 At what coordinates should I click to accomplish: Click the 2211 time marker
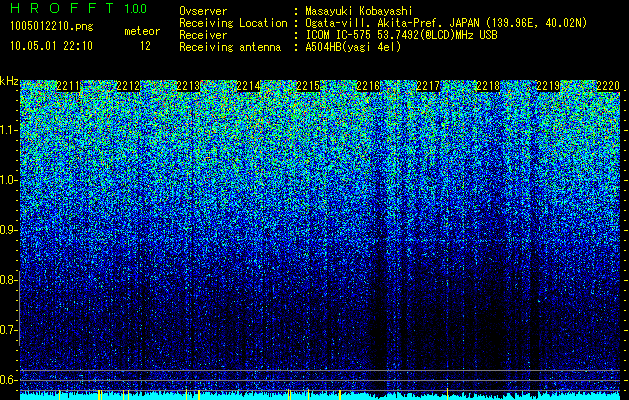(x=68, y=86)
